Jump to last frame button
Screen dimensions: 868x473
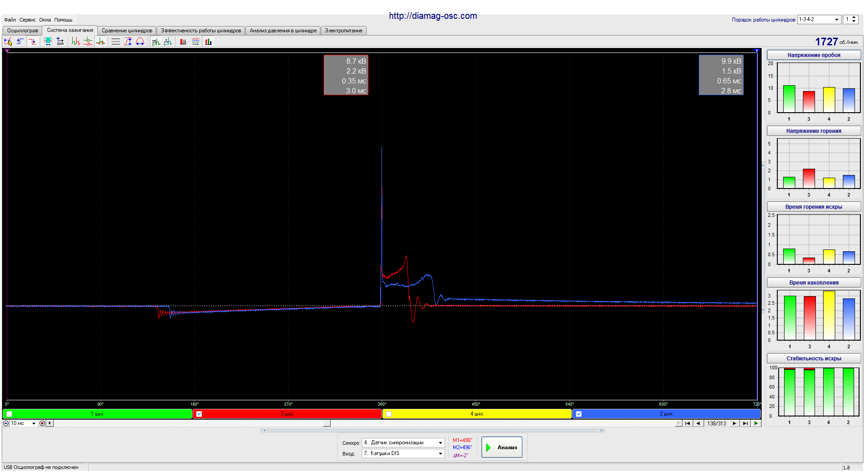point(745,423)
